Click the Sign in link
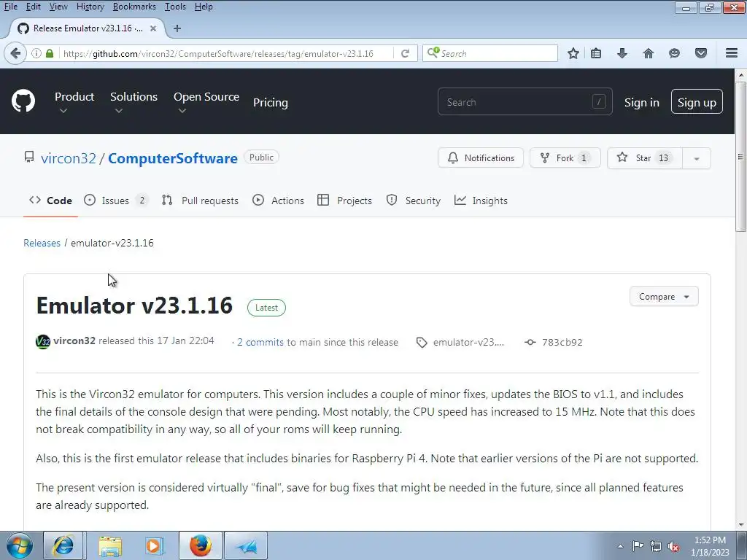 coord(642,102)
